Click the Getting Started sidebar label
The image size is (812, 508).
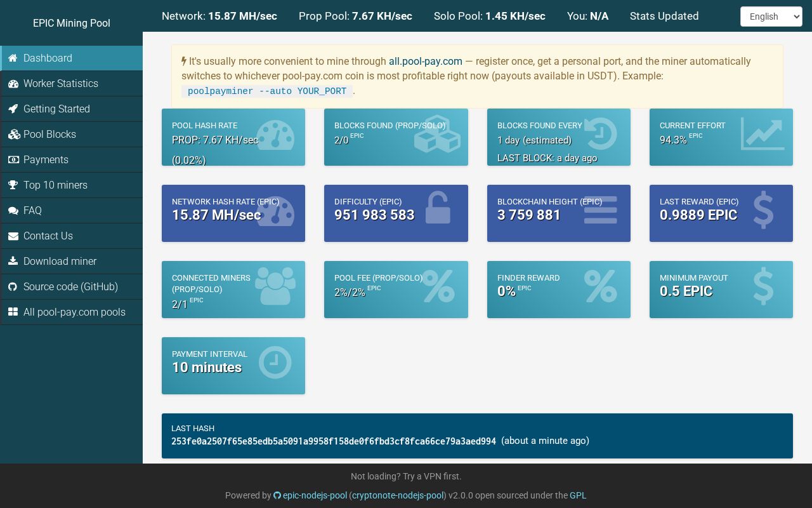56,109
